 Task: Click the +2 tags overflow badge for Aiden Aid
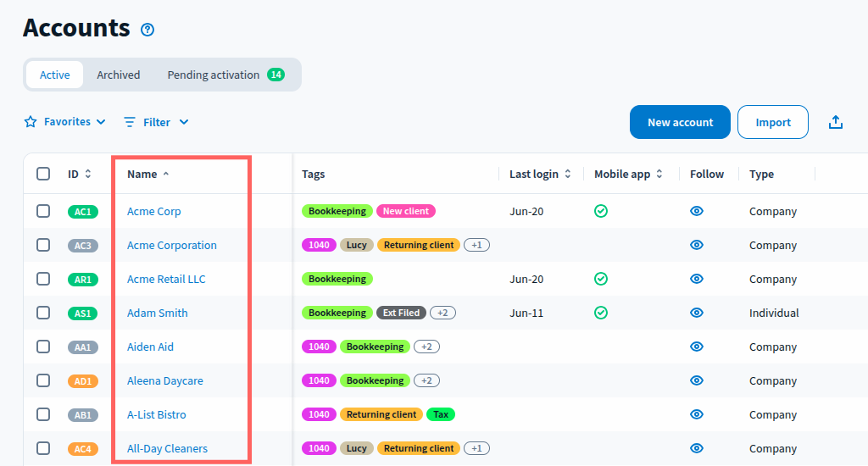(x=426, y=347)
